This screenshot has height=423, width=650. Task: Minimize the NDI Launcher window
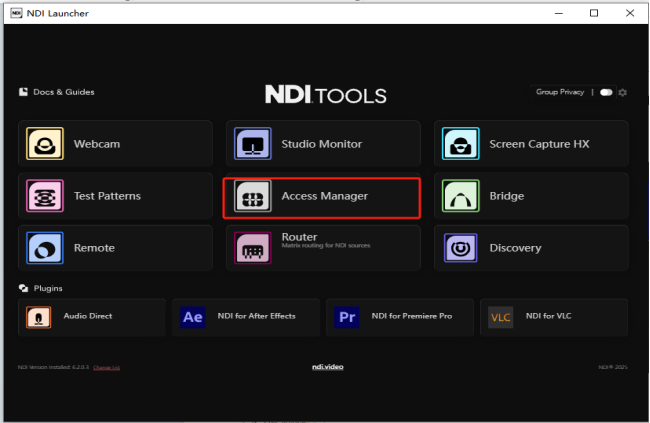(x=559, y=13)
